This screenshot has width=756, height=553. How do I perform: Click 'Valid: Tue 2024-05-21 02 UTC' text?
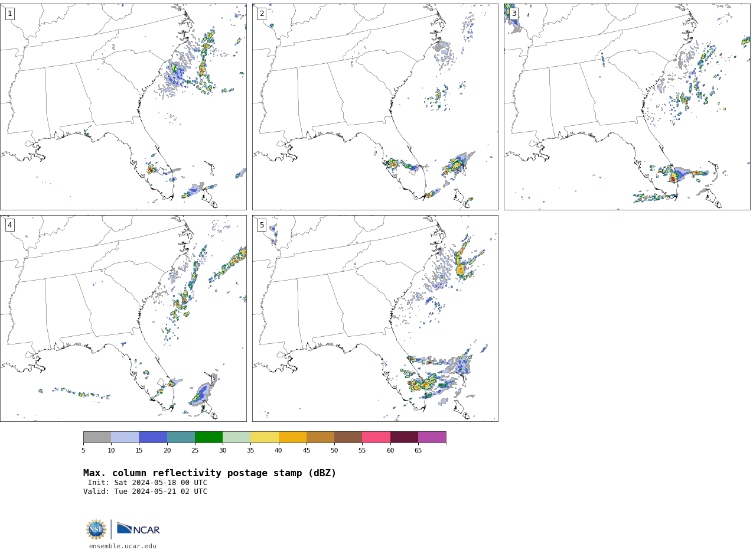[x=145, y=492]
